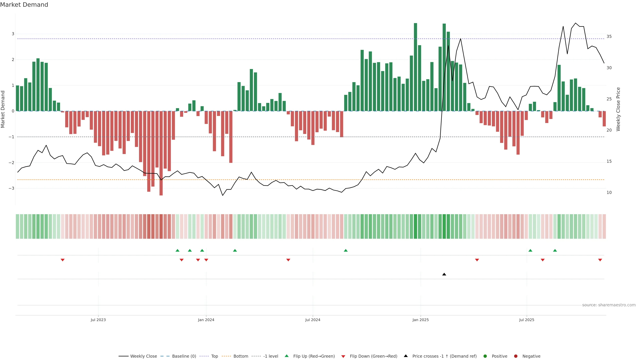644x362 pixels.
Task: Toggle the Negative legend entry
Action: 531,356
